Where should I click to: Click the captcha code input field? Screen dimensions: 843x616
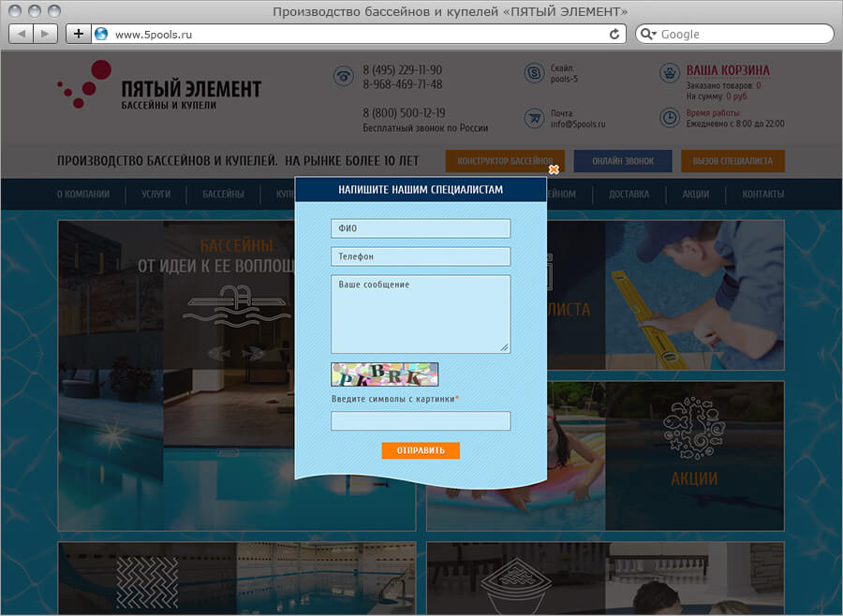pyautogui.click(x=421, y=420)
